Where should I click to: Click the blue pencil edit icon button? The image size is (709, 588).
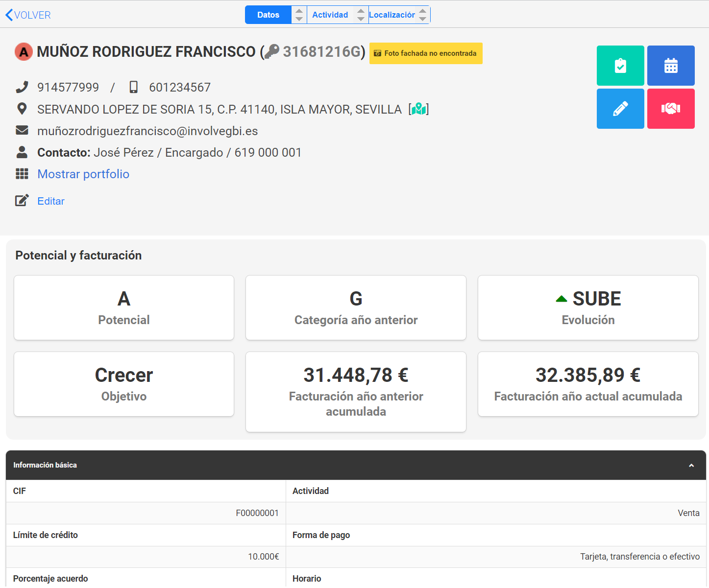click(x=620, y=109)
